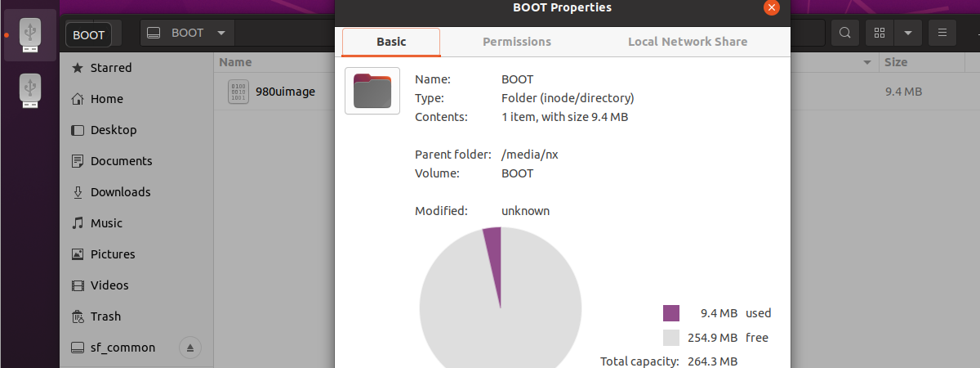Click the Modified unknown value
980x368 pixels.
point(525,211)
